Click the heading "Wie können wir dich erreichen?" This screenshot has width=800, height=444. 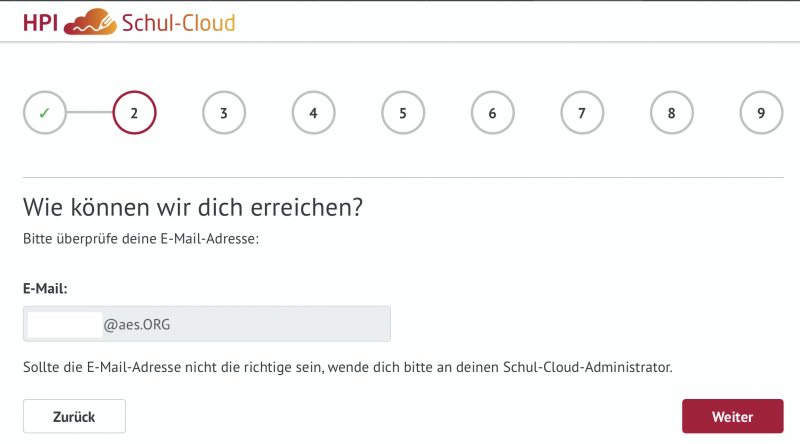(192, 208)
